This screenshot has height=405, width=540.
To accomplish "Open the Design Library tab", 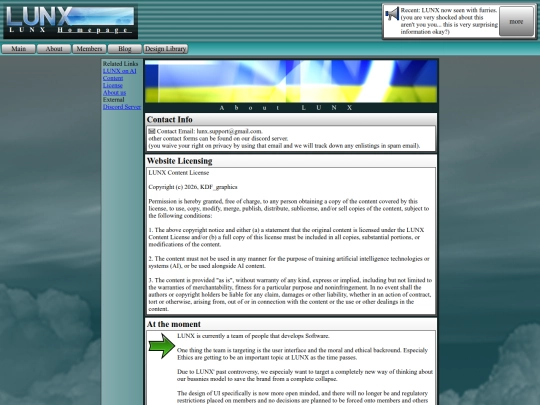I will [166, 49].
